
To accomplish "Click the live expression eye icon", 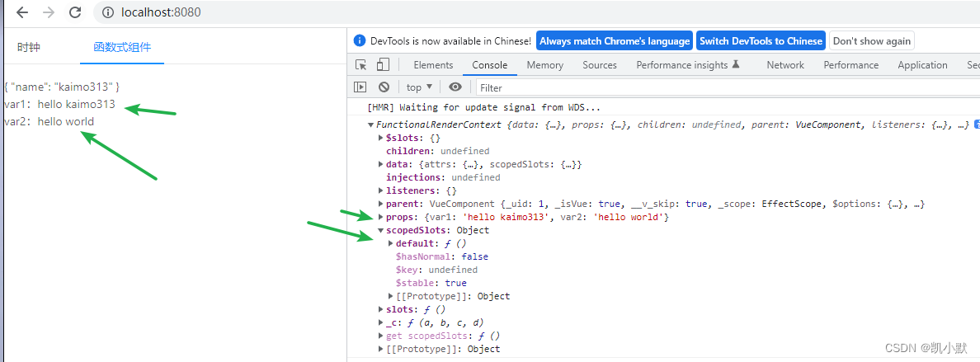I will coord(455,87).
